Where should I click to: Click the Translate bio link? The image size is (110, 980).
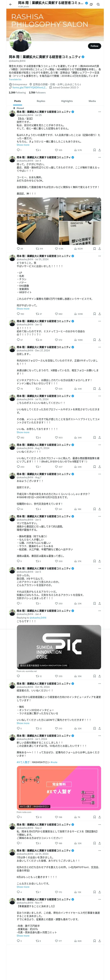[x=15, y=79]
